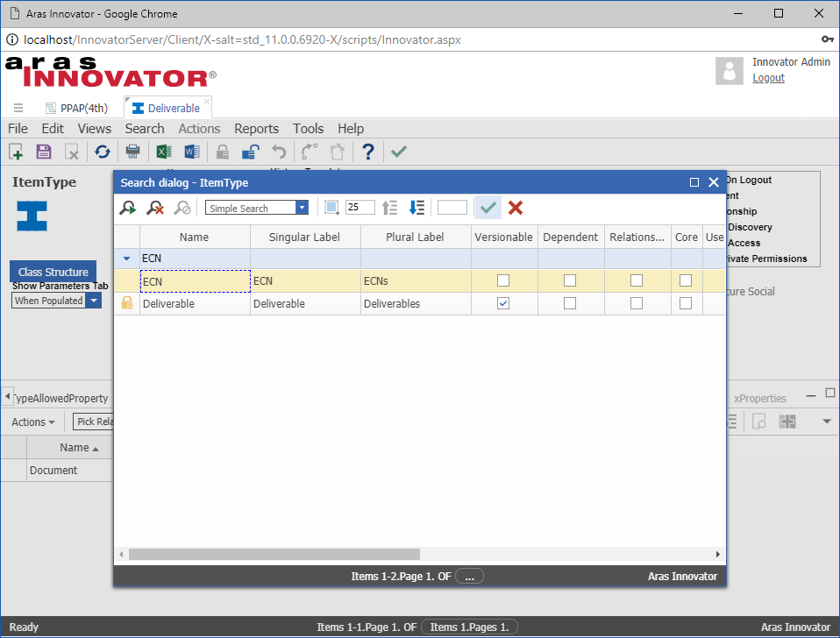
Task: Run the search with the magnifier icon
Action: coord(128,208)
